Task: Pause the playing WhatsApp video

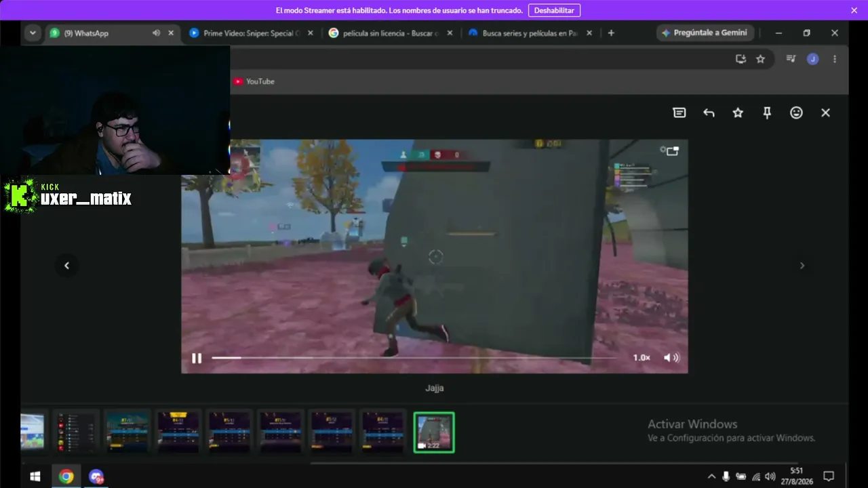Action: coord(197,358)
